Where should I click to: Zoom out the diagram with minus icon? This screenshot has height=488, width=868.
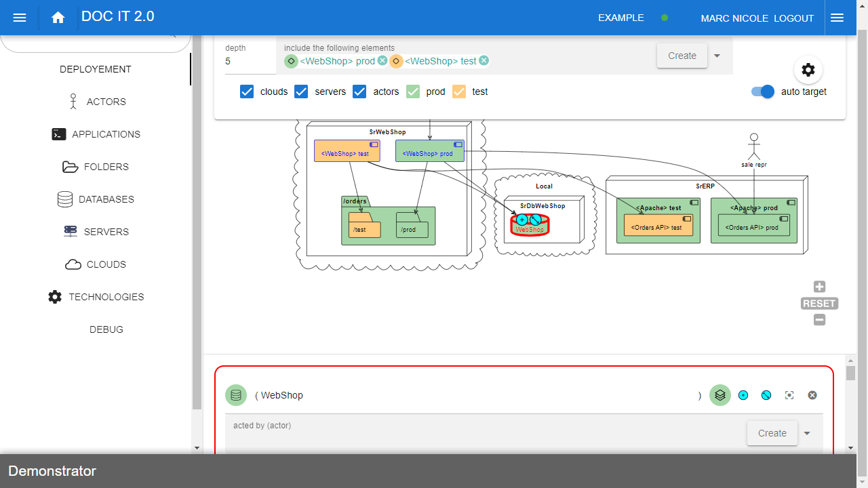click(819, 320)
